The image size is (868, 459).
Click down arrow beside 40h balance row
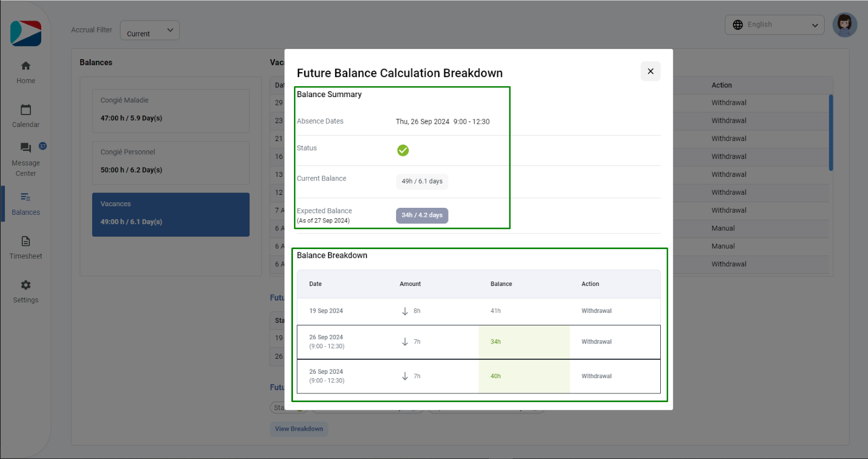(x=405, y=376)
